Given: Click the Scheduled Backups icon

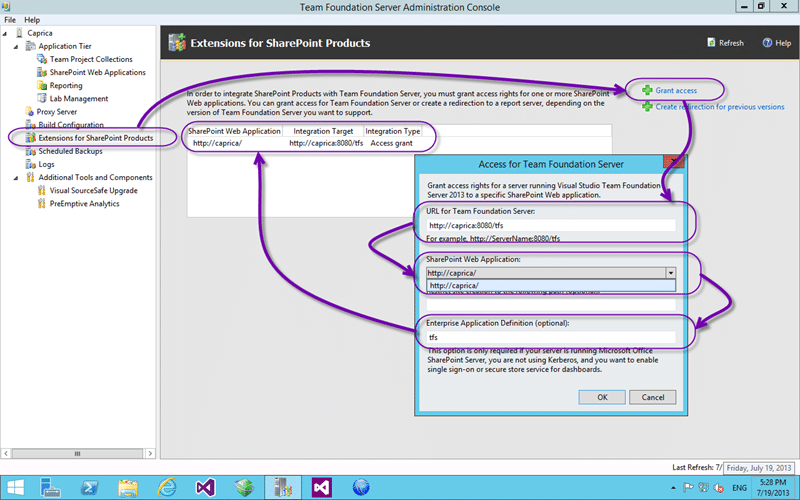Looking at the screenshot, I should pyautogui.click(x=31, y=151).
